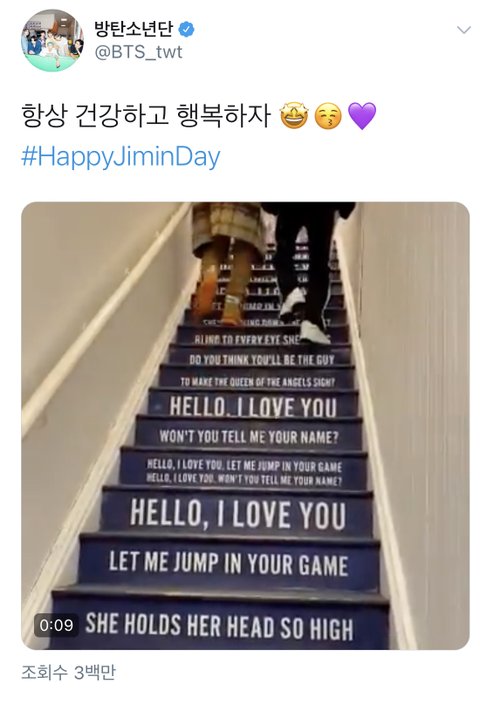This screenshot has height=711, width=480.
Task: Click the WON'T YOU TELL ME YOUR NAME step
Action: click(249, 436)
